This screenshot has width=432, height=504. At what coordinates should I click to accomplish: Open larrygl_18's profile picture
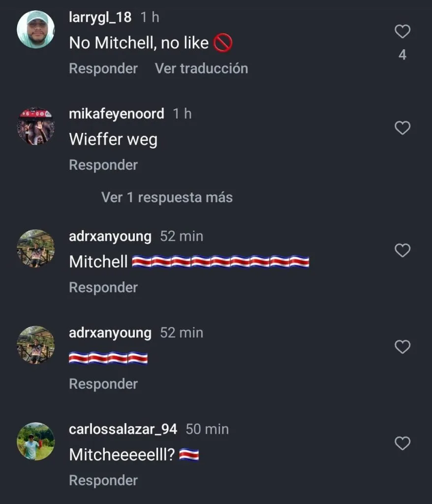click(x=36, y=30)
